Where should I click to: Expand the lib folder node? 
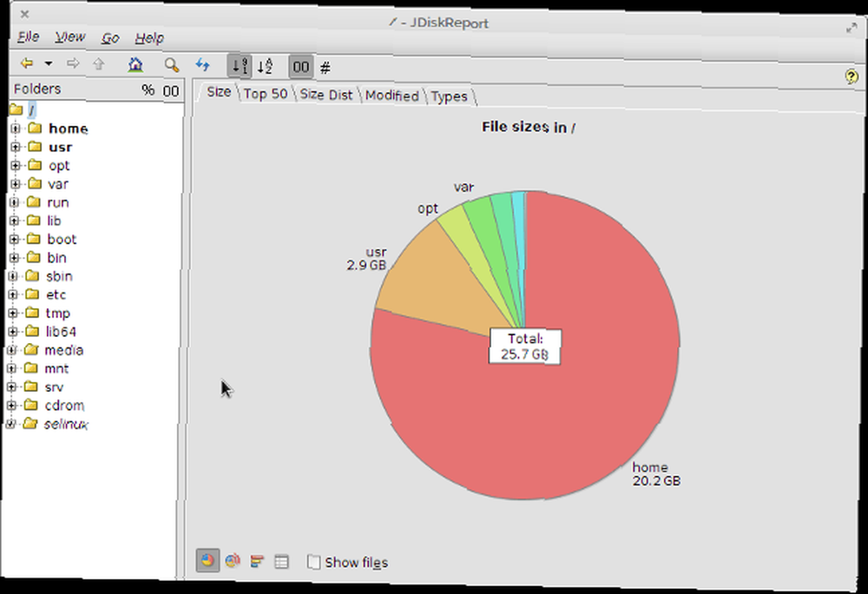[15, 221]
